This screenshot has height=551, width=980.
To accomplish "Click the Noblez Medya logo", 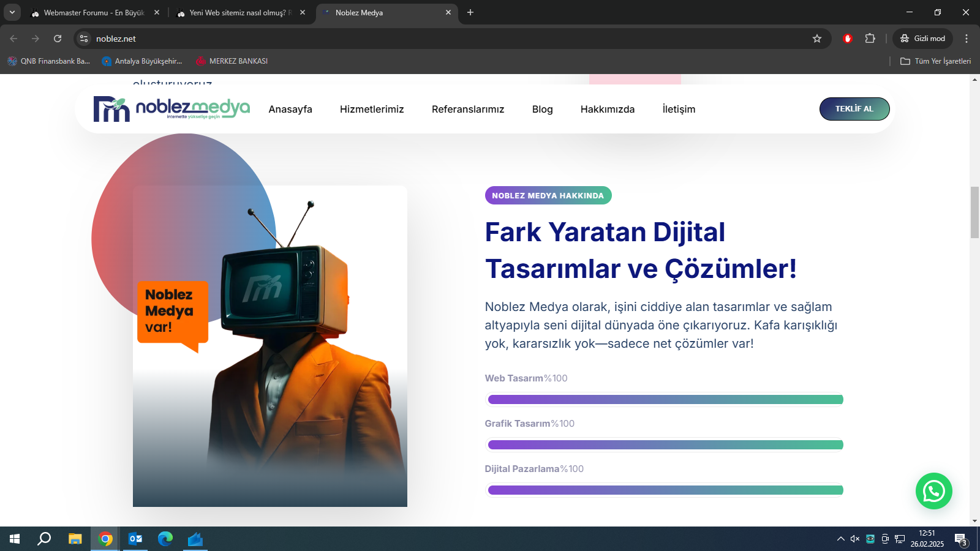I will point(171,109).
